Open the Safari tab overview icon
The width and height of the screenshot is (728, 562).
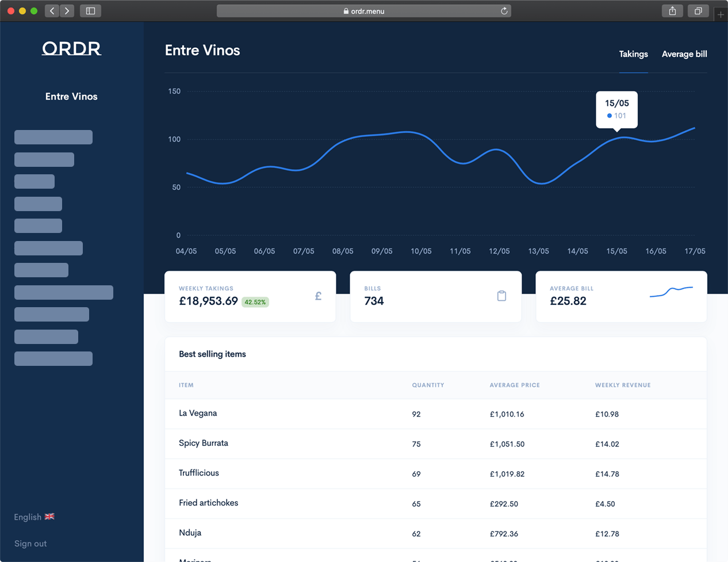698,10
